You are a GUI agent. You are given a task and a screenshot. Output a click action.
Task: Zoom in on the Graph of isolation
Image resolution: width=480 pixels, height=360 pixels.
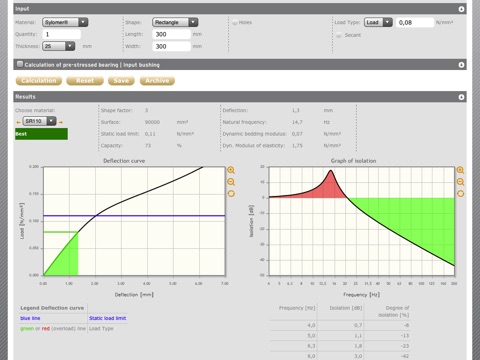pyautogui.click(x=460, y=170)
